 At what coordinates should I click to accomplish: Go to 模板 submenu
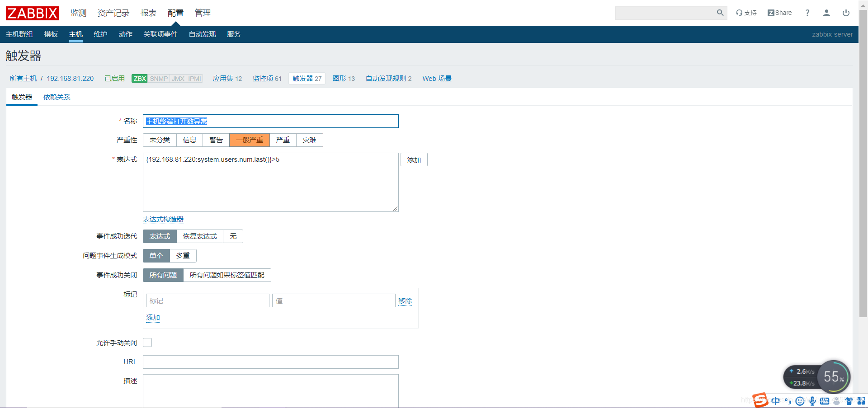[x=51, y=34]
